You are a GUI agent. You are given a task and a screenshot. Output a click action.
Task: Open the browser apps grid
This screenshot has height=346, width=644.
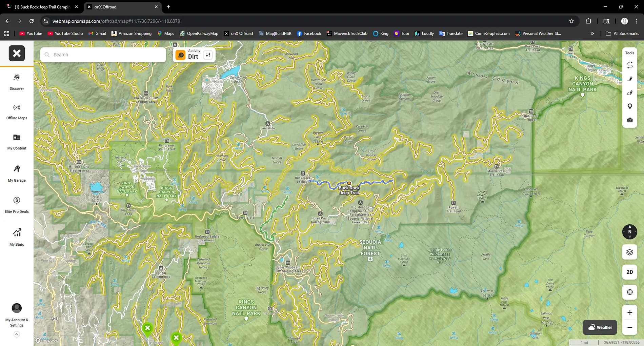point(7,34)
